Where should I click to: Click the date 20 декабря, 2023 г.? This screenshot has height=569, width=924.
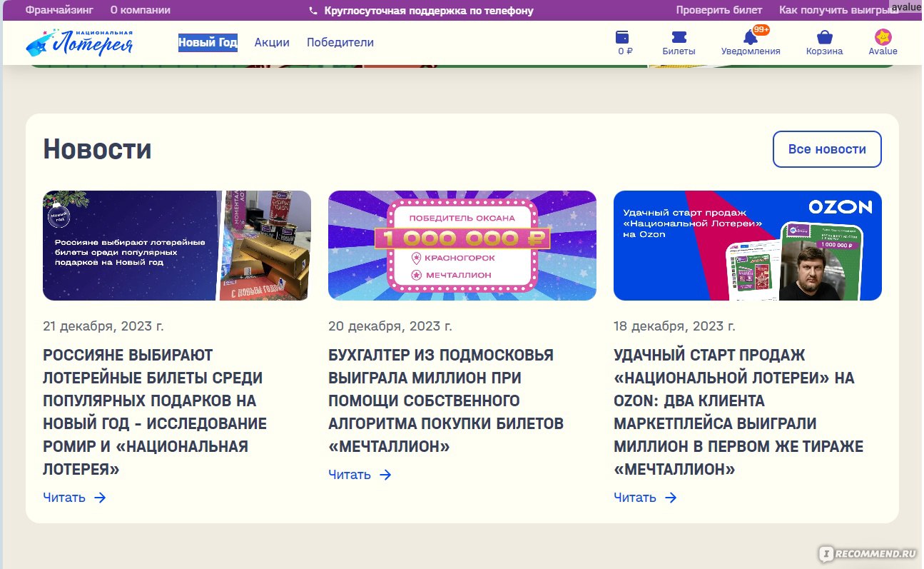tap(390, 326)
